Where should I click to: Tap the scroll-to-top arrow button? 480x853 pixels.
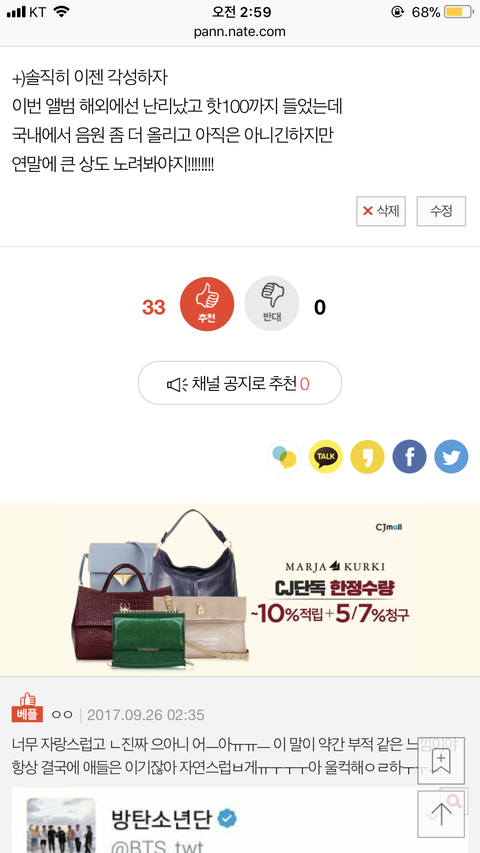(441, 814)
